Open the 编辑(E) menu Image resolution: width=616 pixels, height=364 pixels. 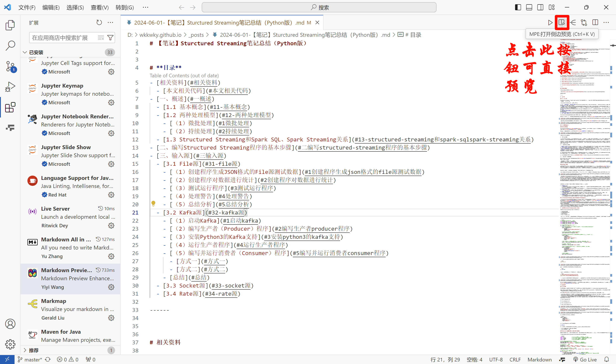pyautogui.click(x=51, y=7)
